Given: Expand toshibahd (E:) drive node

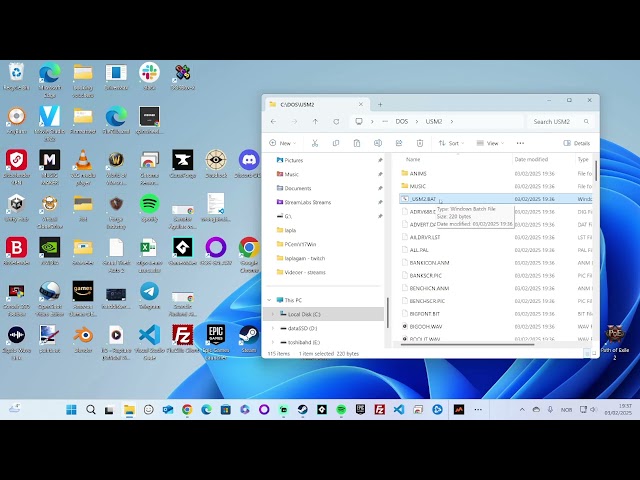Looking at the screenshot, I should (x=273, y=342).
